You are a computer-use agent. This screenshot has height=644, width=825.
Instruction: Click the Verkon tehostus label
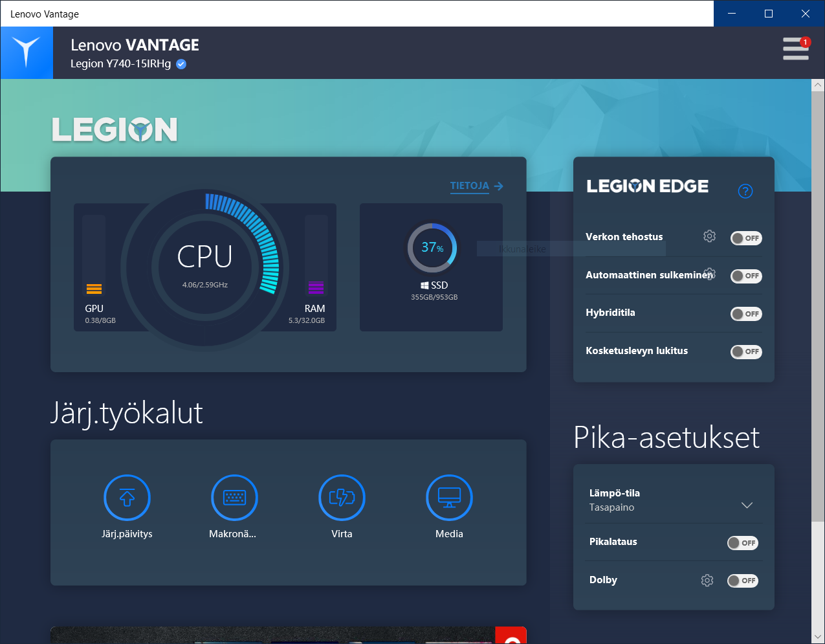click(x=624, y=237)
